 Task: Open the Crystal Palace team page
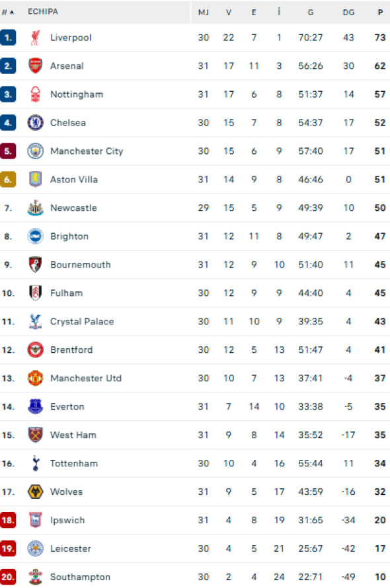[x=82, y=322]
